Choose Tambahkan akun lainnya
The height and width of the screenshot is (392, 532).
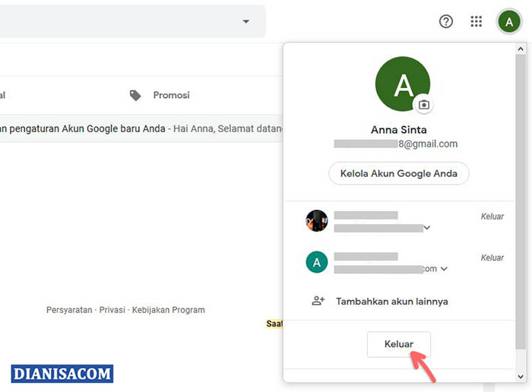coord(392,302)
